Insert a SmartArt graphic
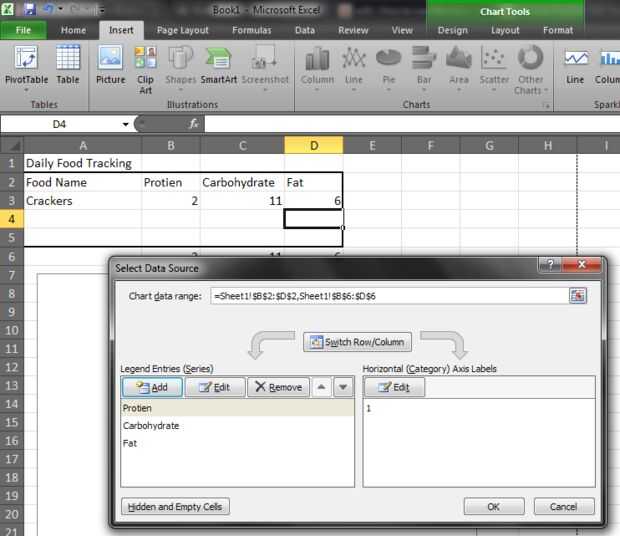The width and height of the screenshot is (620, 536). coord(218,65)
